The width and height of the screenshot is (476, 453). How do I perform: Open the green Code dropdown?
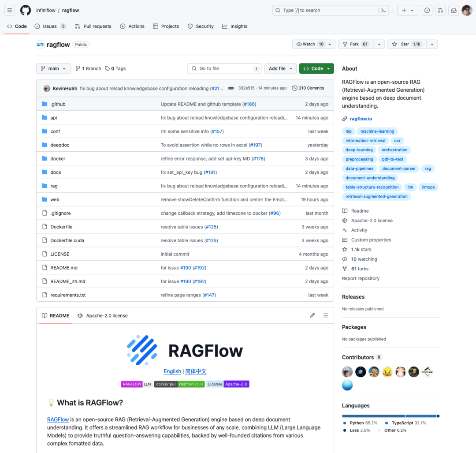(x=316, y=69)
